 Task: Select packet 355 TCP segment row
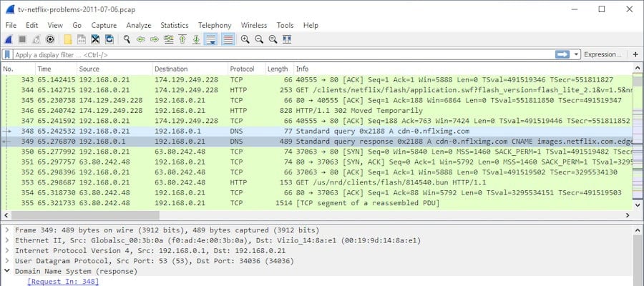tap(316, 203)
